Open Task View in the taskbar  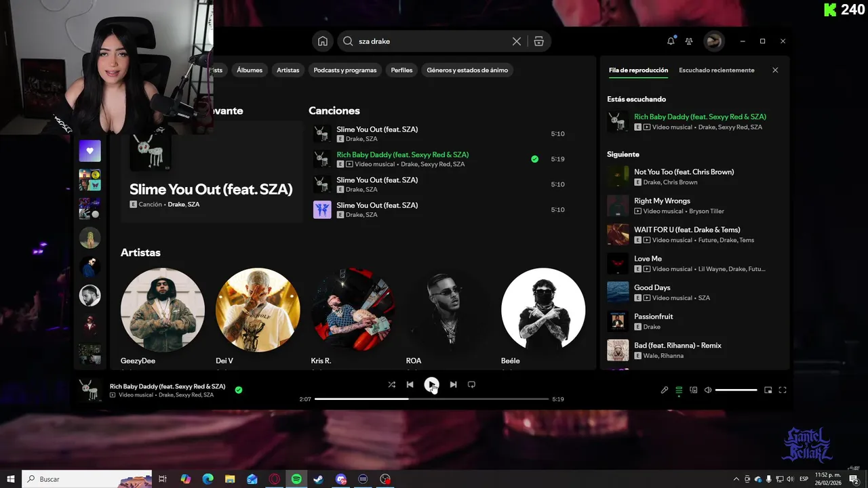pos(163,479)
